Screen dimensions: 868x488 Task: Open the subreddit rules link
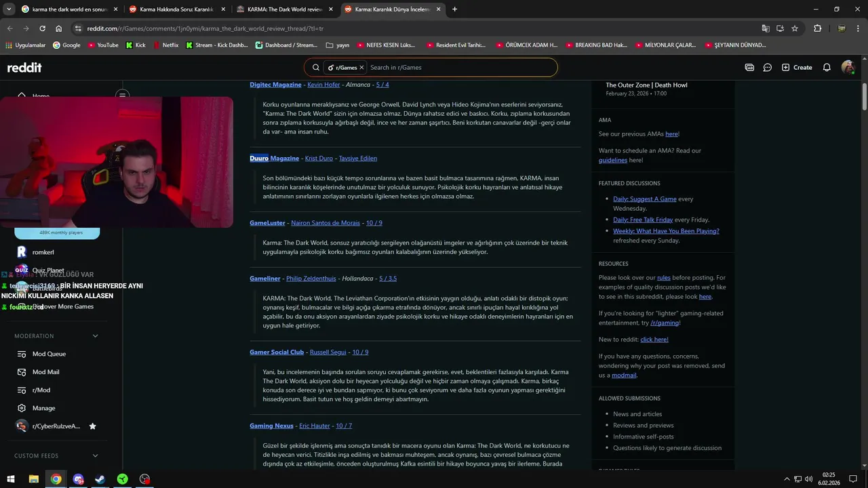coord(663,278)
